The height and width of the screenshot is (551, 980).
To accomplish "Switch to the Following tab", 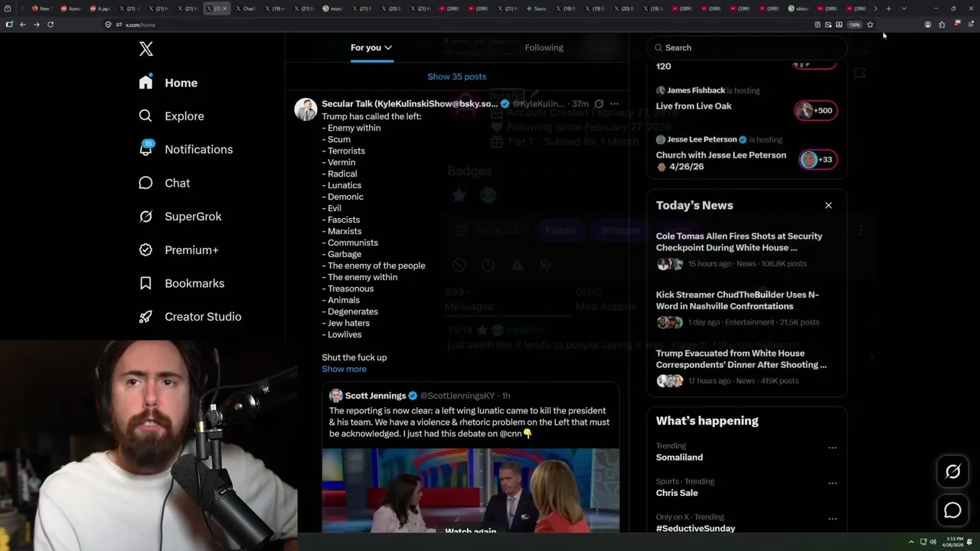I will pos(544,47).
